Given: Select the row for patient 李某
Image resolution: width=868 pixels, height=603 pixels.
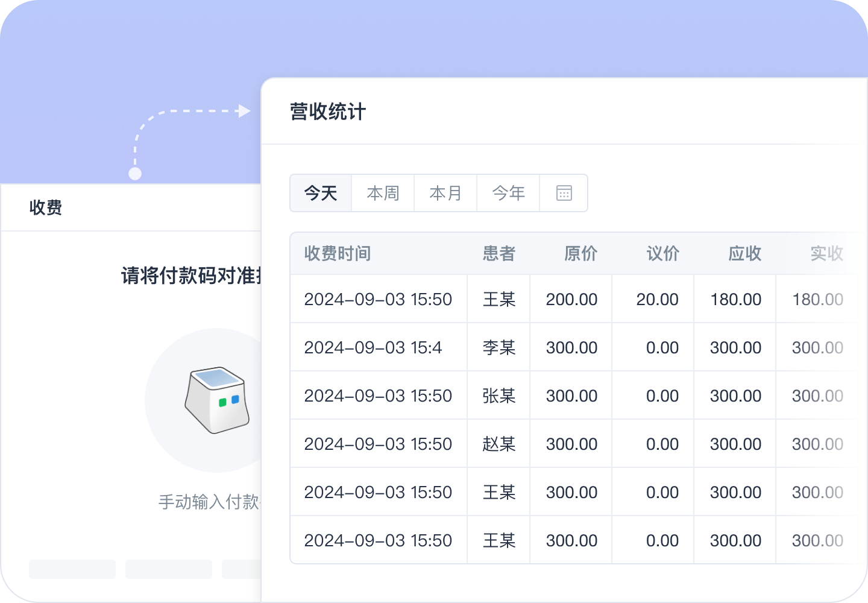Looking at the screenshot, I should point(542,347).
